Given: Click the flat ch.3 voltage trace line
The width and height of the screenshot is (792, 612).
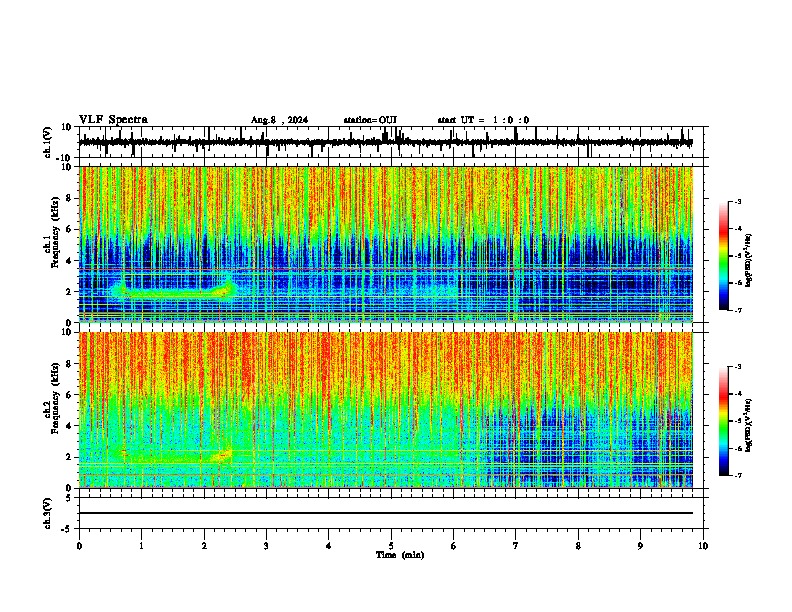Looking at the screenshot, I should [385, 513].
